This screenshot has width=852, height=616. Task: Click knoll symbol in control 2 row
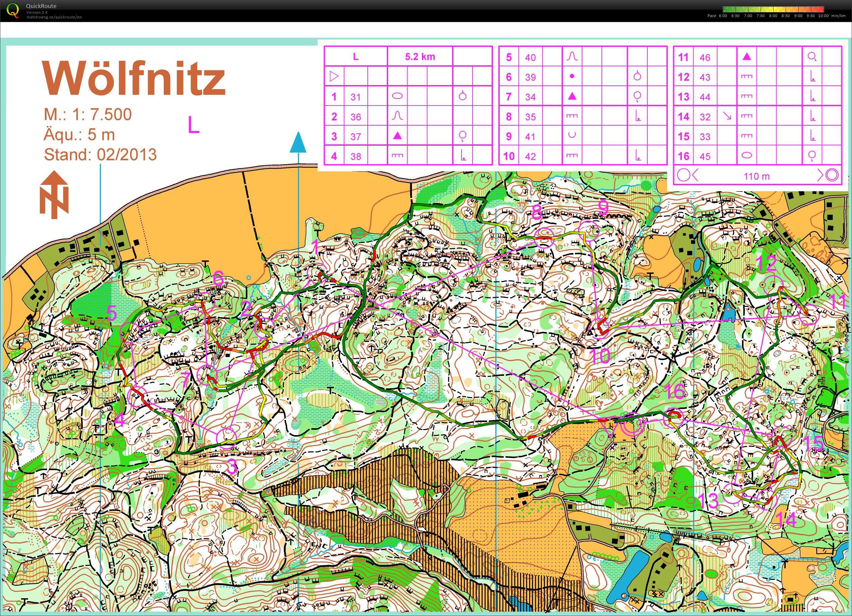pos(398,116)
